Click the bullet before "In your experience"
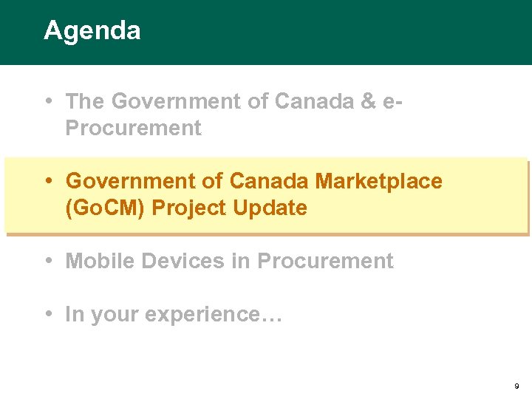 click(47, 314)
